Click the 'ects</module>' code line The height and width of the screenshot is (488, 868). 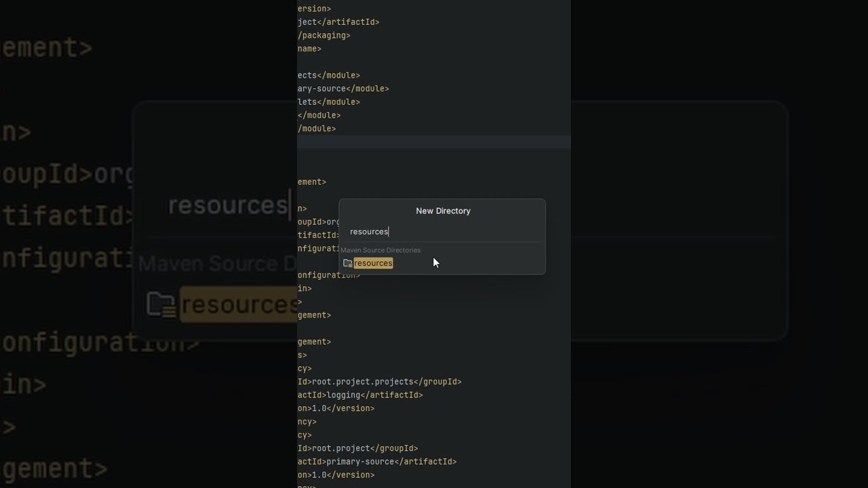click(329, 75)
